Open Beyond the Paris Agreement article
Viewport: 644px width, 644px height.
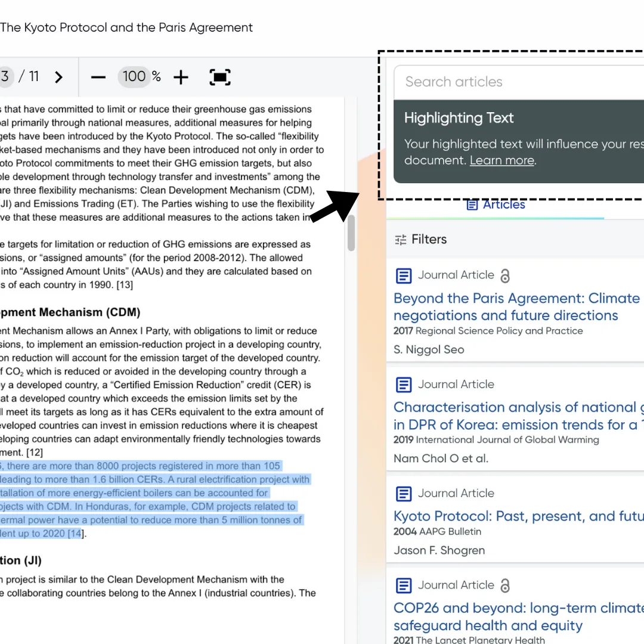[516, 307]
